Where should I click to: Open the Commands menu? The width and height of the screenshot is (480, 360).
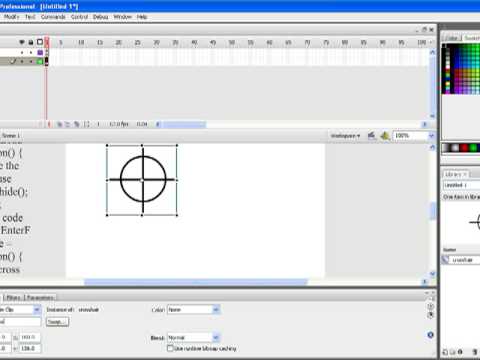(x=53, y=17)
